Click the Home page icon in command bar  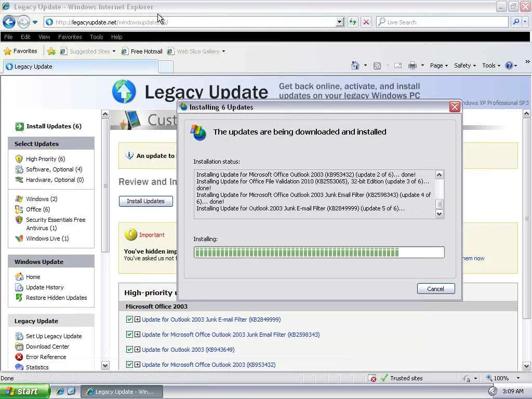pyautogui.click(x=355, y=65)
